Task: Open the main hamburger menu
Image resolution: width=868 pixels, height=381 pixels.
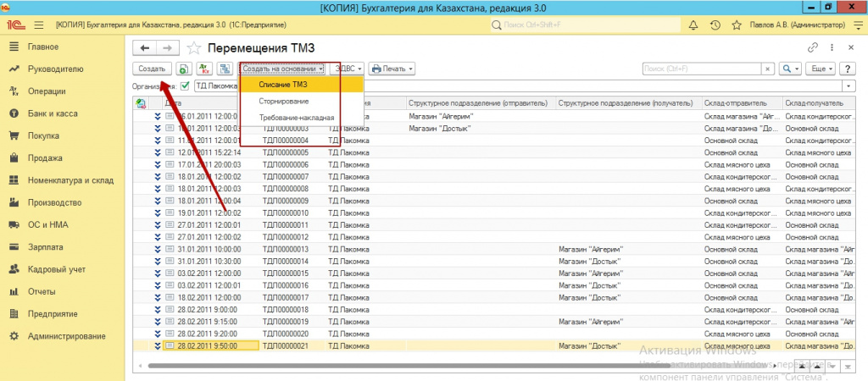Action: pyautogui.click(x=39, y=25)
